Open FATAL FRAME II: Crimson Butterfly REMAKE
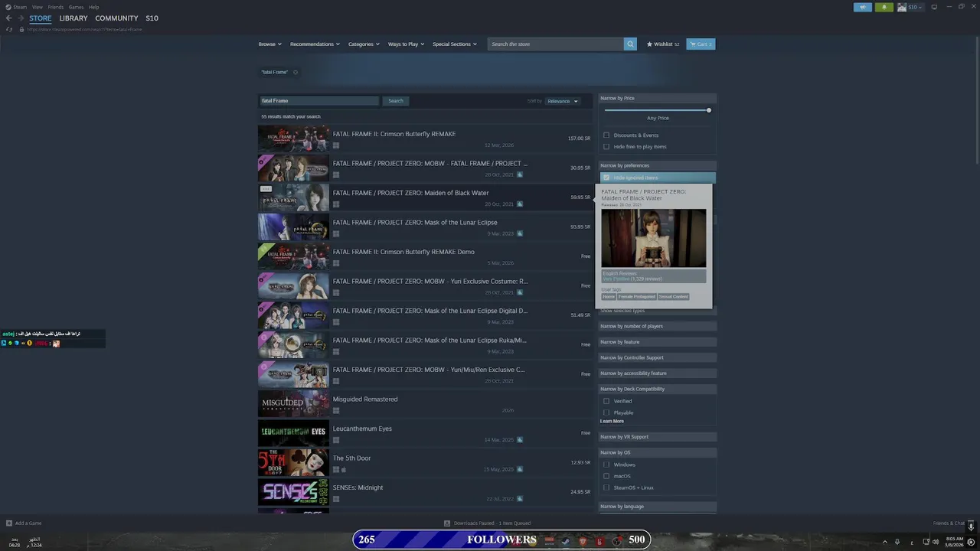 click(x=425, y=139)
